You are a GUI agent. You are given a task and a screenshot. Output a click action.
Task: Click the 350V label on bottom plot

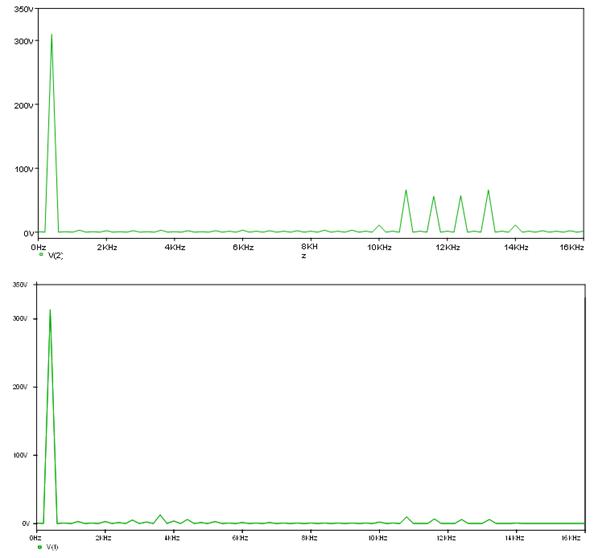click(x=20, y=284)
